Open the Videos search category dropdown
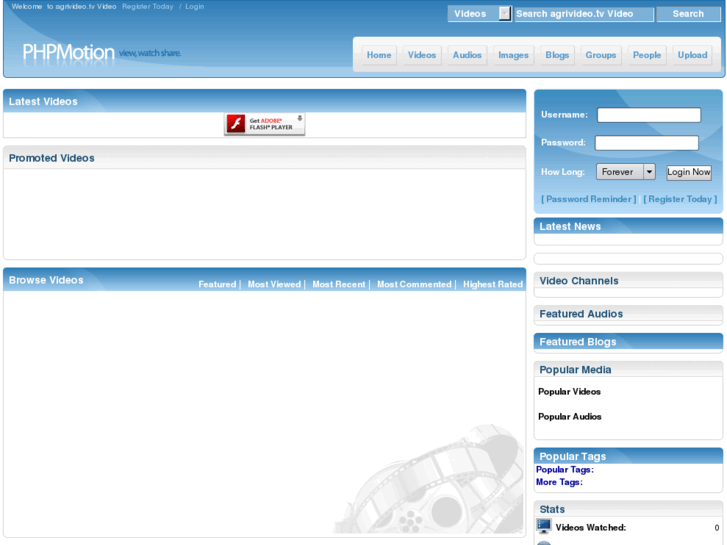Screen dimensions: 727x545 click(x=479, y=14)
